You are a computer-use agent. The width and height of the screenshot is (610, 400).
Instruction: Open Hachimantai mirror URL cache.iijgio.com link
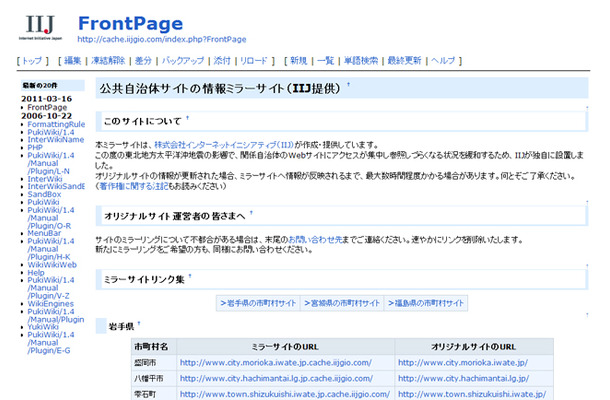(276, 378)
